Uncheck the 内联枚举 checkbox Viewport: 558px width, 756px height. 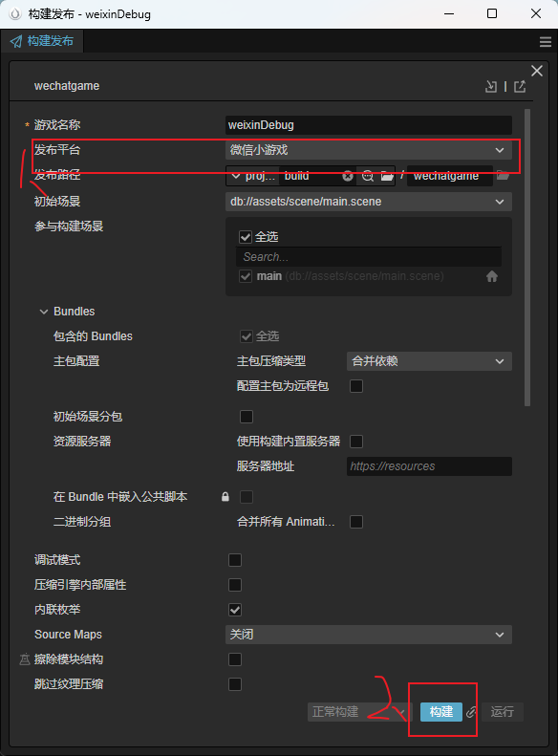[235, 610]
